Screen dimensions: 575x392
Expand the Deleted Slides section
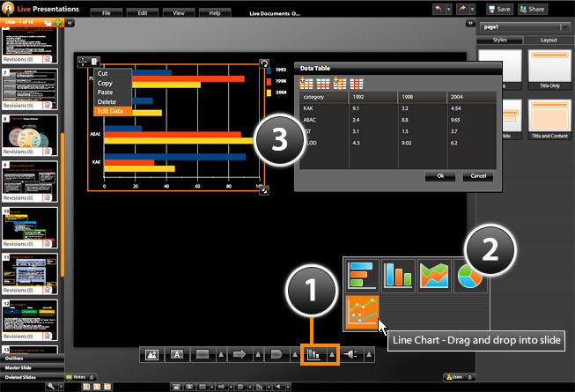click(x=32, y=377)
